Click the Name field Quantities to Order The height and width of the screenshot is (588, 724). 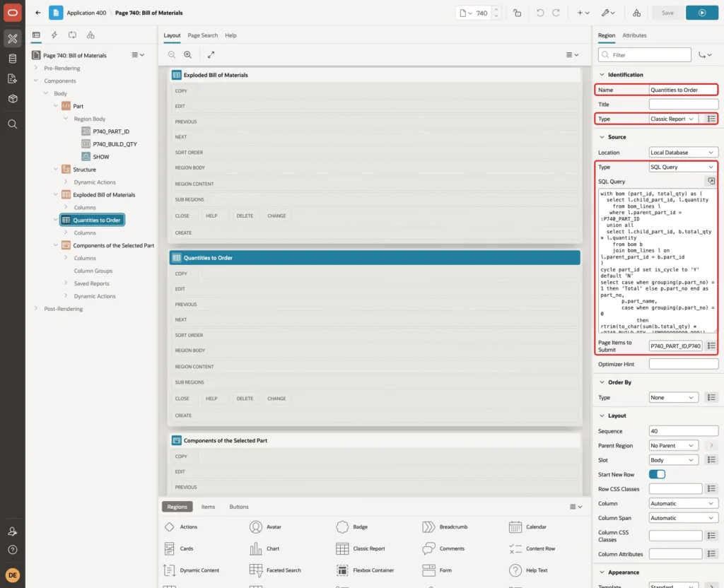click(x=684, y=90)
